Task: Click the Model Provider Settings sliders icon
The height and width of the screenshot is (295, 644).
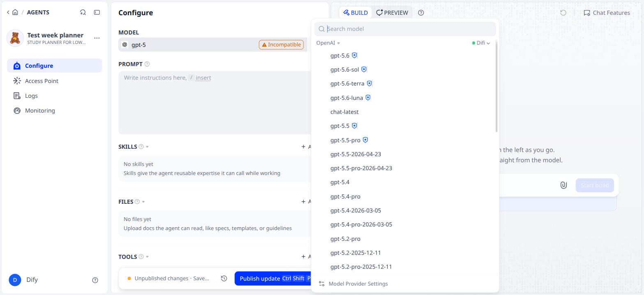Action: [322, 284]
